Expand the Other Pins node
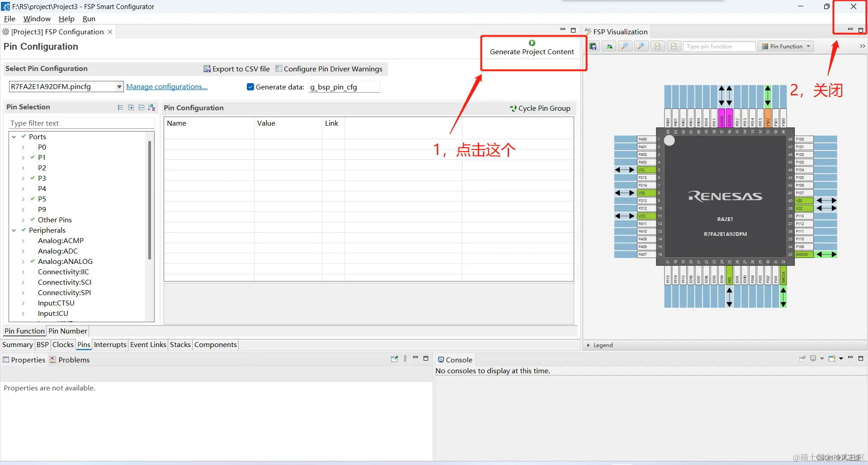The width and height of the screenshot is (868, 465). click(x=23, y=220)
